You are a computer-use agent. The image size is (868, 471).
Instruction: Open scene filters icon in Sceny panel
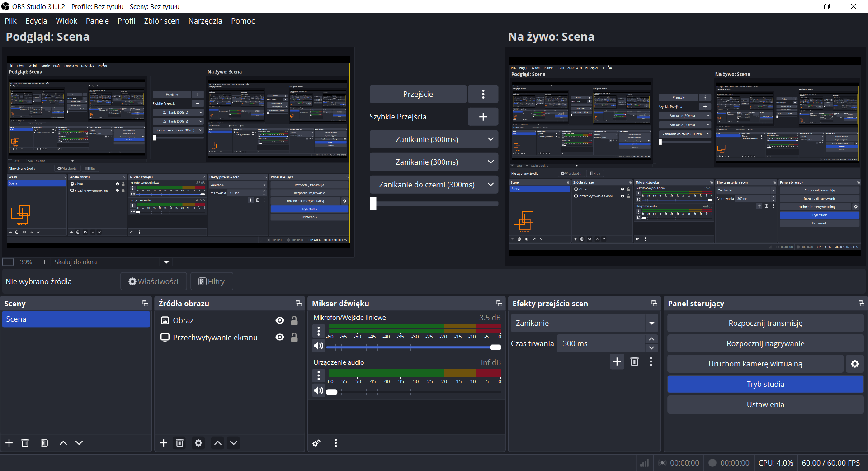[x=44, y=443]
